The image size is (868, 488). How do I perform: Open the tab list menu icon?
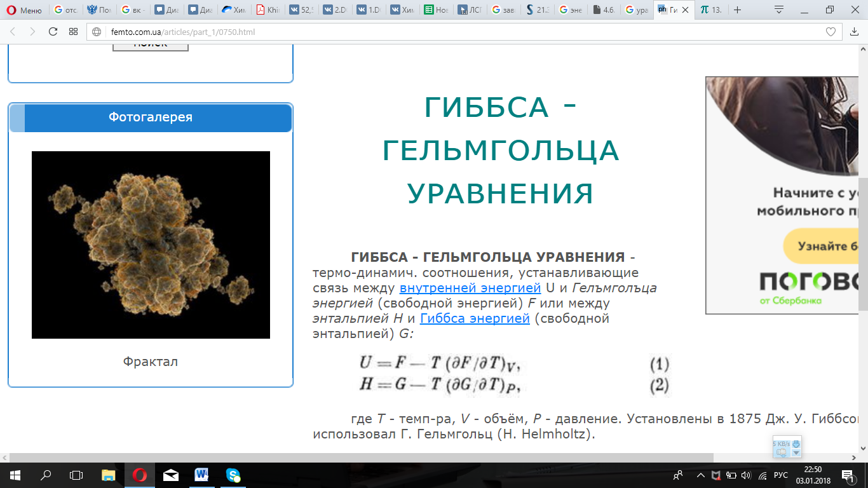click(779, 10)
